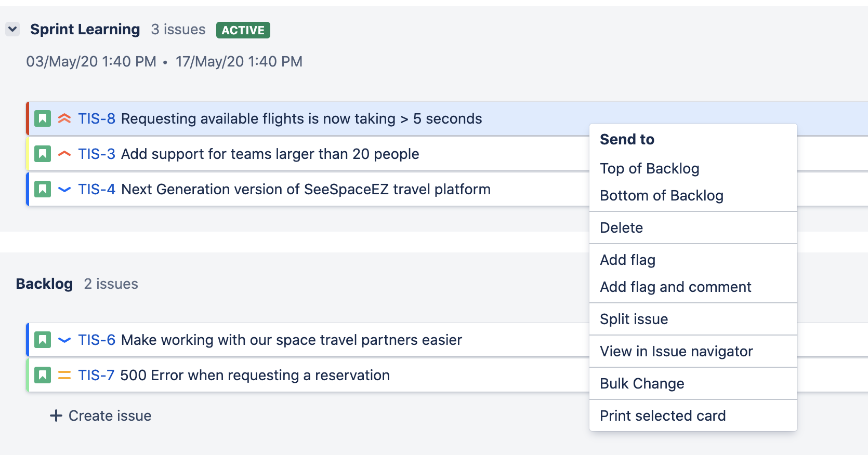Select Add flag and comment
The image size is (868, 455).
(x=675, y=287)
